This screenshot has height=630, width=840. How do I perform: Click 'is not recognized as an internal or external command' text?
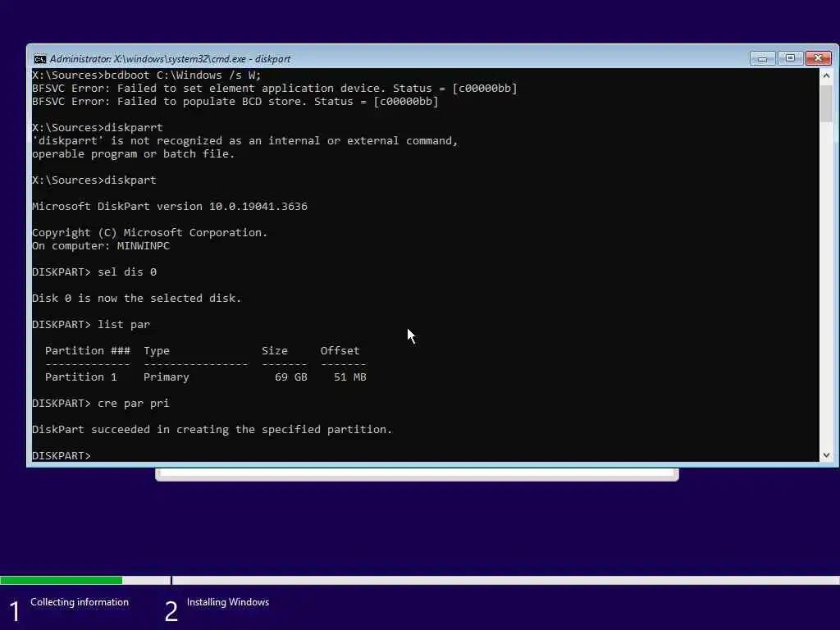pos(285,141)
